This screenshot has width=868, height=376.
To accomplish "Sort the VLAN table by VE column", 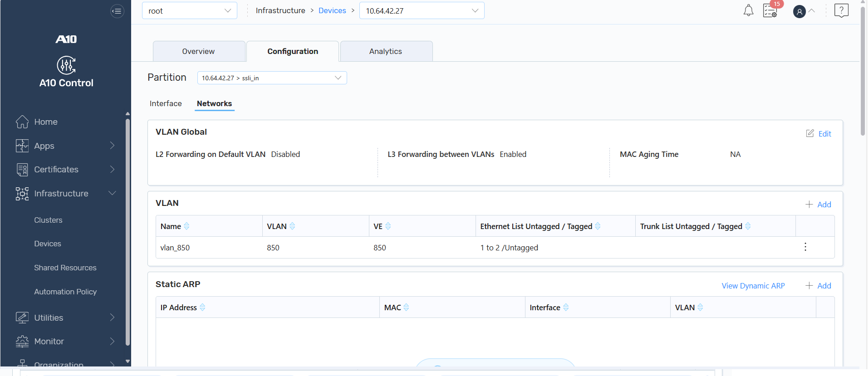I will pos(388,226).
